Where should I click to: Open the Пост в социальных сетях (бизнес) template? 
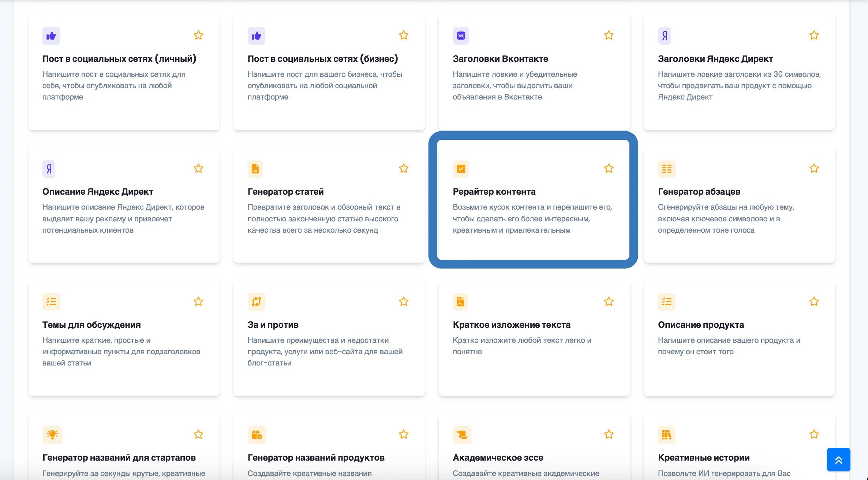point(322,59)
